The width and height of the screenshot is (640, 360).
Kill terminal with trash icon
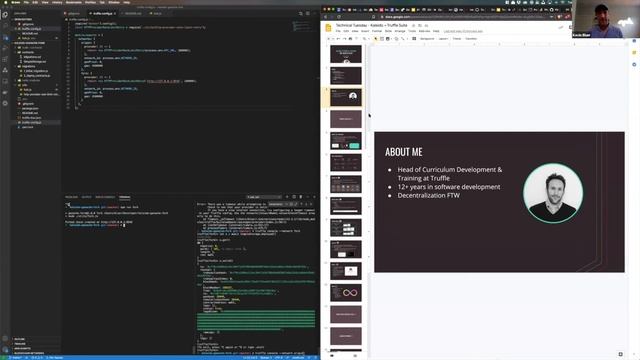click(300, 197)
